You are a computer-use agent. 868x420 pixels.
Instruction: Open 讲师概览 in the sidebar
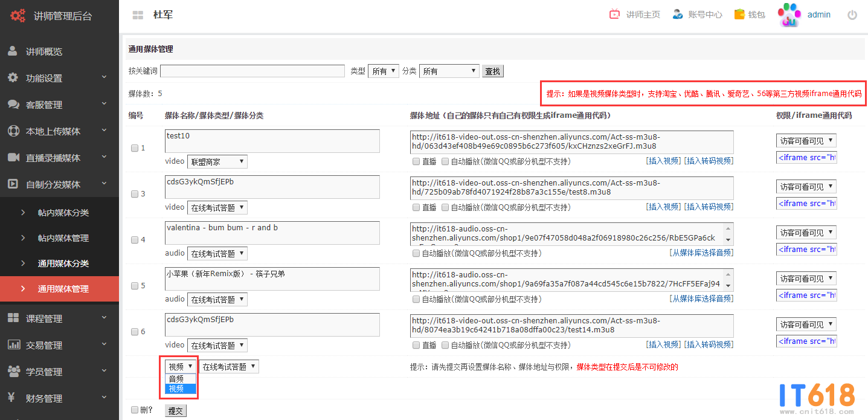pyautogui.click(x=43, y=52)
